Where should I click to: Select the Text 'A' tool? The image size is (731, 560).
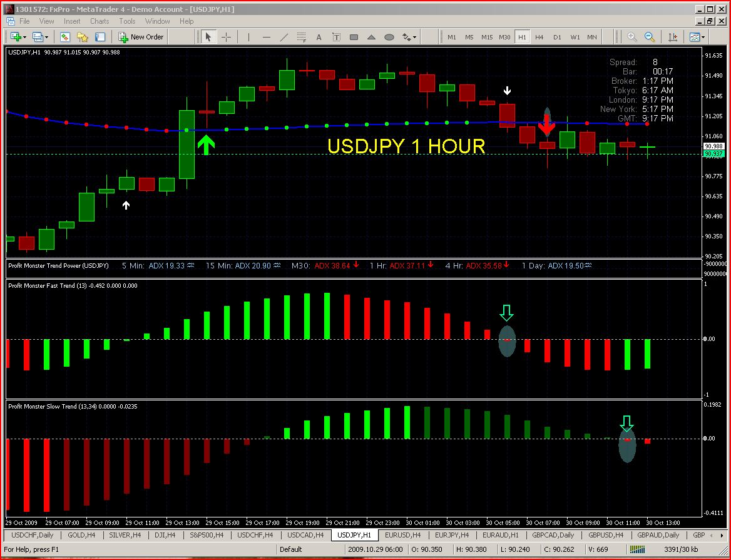pos(319,37)
